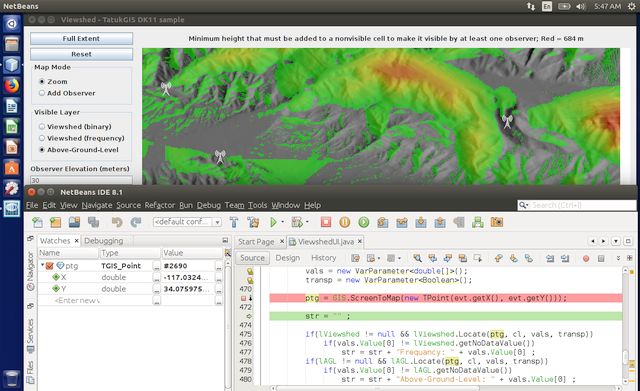Click the Step Over icon
This screenshot has height=391, width=640.
point(382,222)
